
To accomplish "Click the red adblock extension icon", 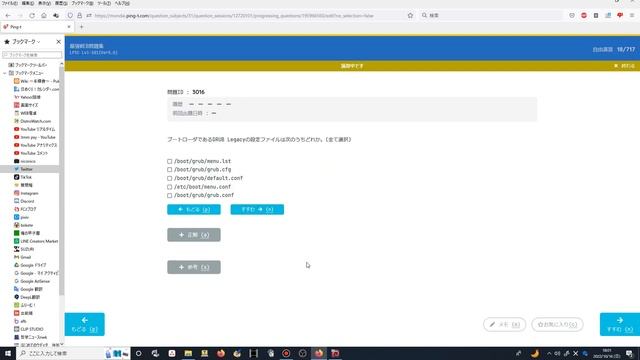I will tap(584, 16).
